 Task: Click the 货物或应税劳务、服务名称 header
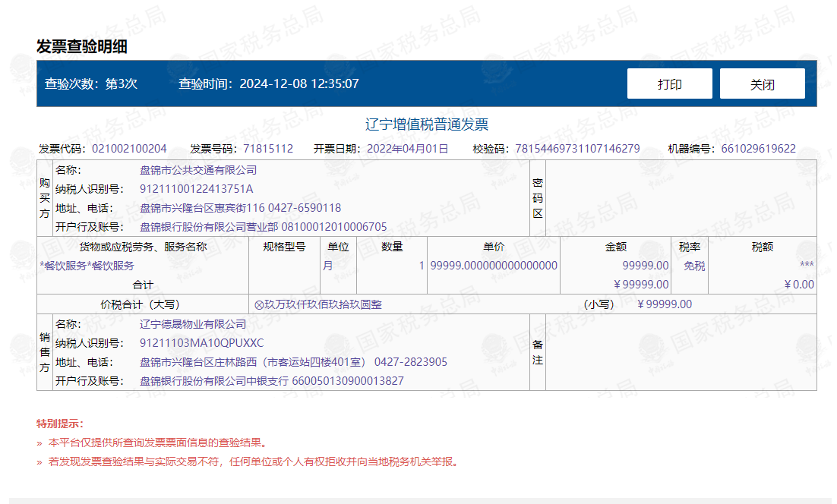(x=143, y=247)
